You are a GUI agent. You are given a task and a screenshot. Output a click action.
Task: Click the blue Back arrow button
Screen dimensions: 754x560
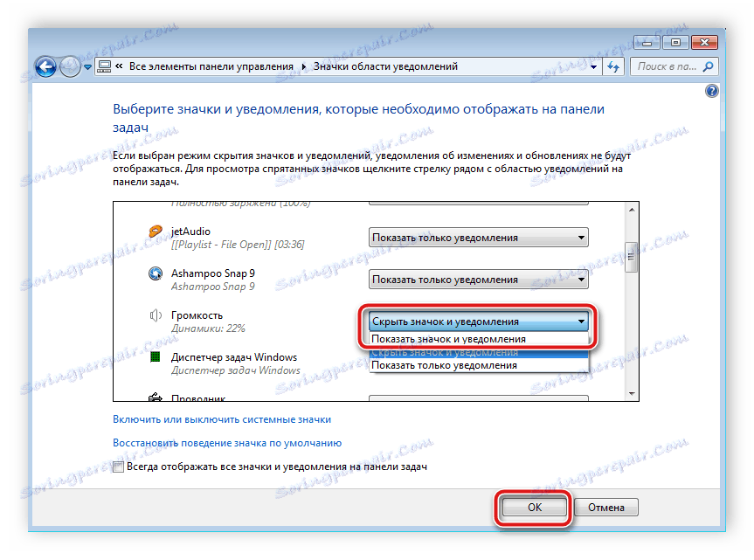[45, 66]
